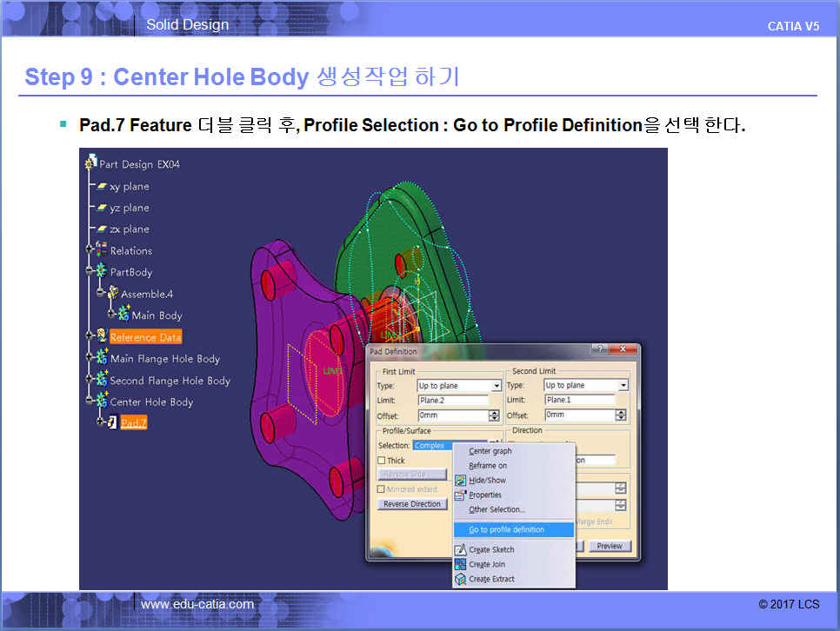Click the Preview button
The height and width of the screenshot is (631, 840).
[610, 546]
